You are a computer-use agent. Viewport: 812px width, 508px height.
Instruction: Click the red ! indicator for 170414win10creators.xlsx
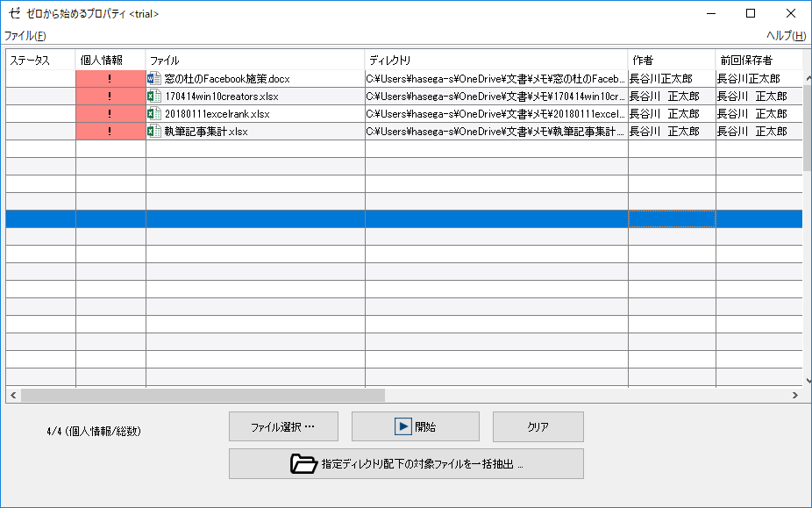pyautogui.click(x=110, y=96)
